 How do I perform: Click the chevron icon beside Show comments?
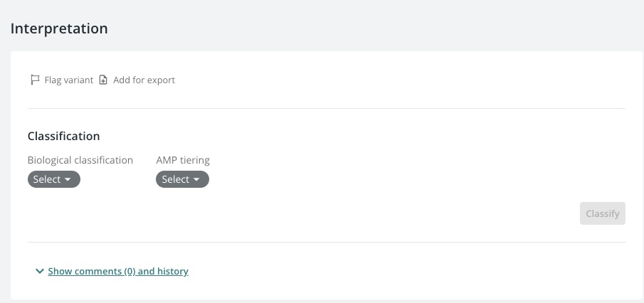(x=39, y=271)
